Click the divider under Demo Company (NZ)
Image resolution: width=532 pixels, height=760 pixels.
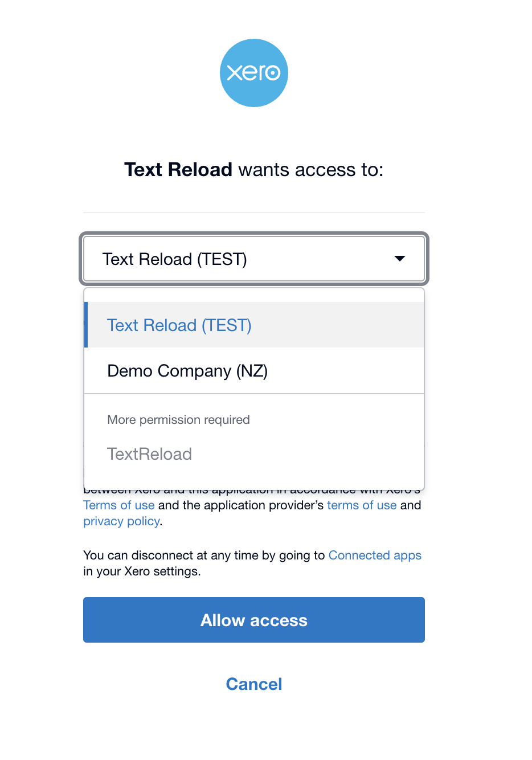pyautogui.click(x=254, y=394)
